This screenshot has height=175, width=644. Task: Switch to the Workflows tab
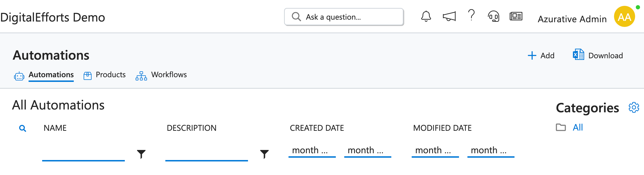coord(161,75)
